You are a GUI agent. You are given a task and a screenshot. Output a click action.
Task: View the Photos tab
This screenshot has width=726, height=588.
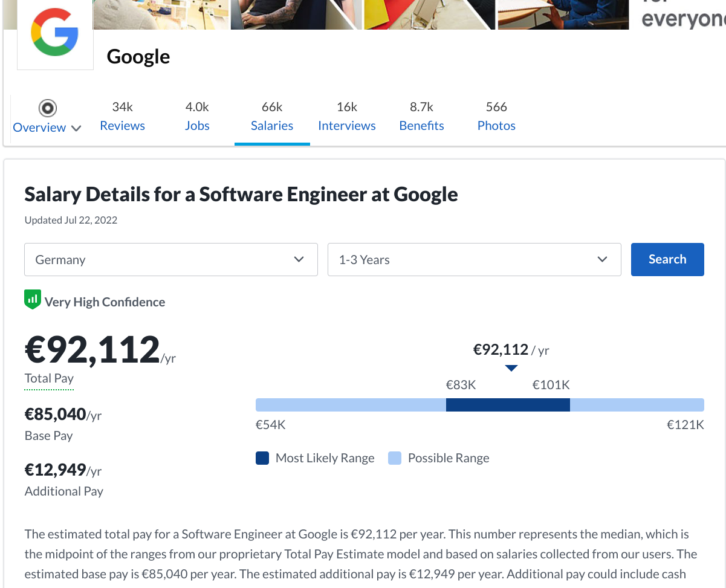496,116
